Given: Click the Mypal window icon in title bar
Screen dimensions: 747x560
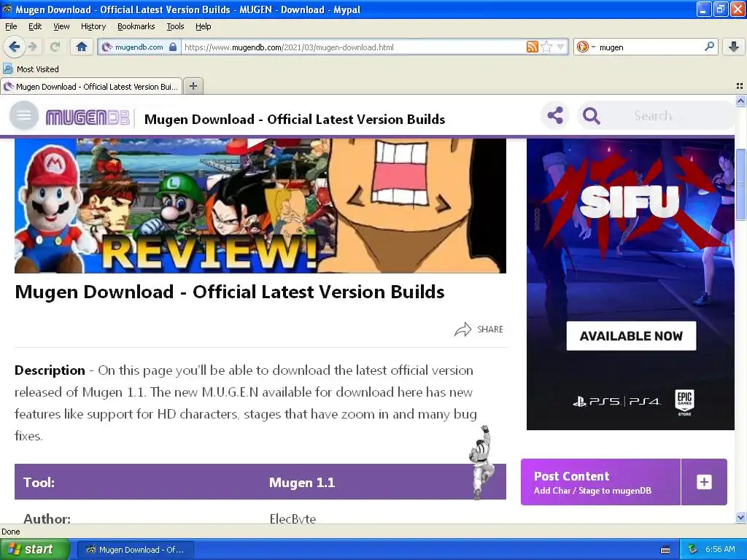Looking at the screenshot, I should [x=7, y=9].
